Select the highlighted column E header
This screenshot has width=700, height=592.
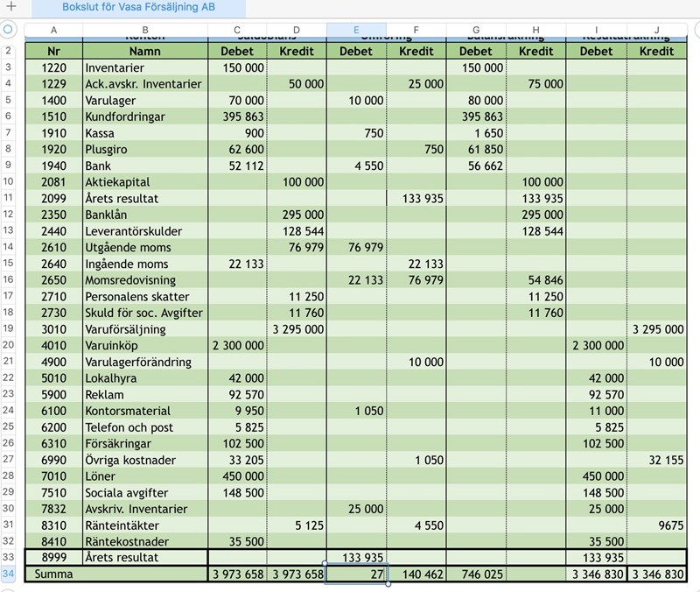coord(356,30)
